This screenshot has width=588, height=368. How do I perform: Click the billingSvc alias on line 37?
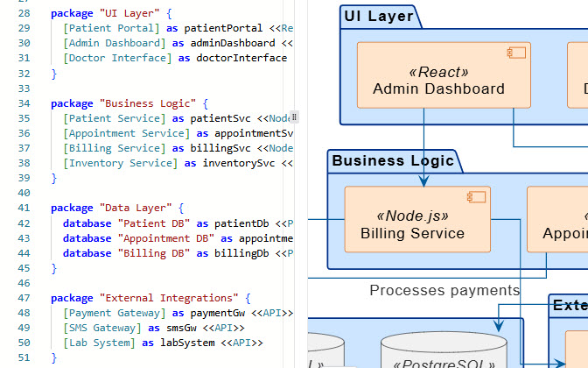220,148
